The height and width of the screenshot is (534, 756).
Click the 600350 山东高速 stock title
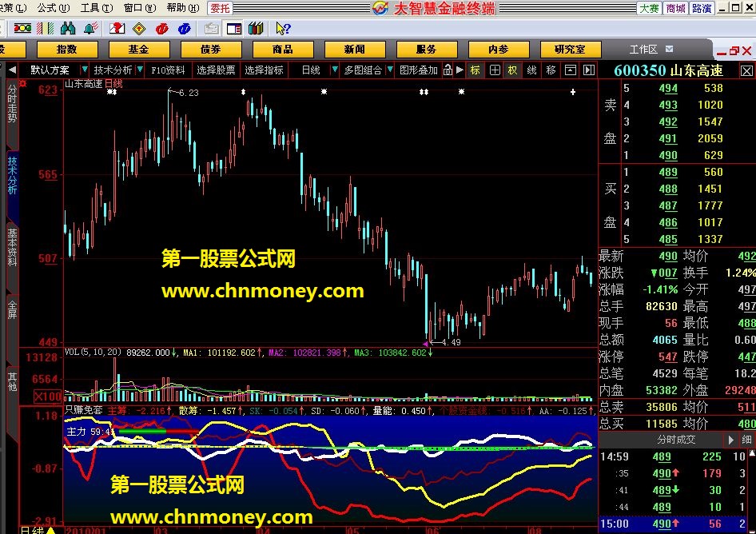pyautogui.click(x=669, y=71)
